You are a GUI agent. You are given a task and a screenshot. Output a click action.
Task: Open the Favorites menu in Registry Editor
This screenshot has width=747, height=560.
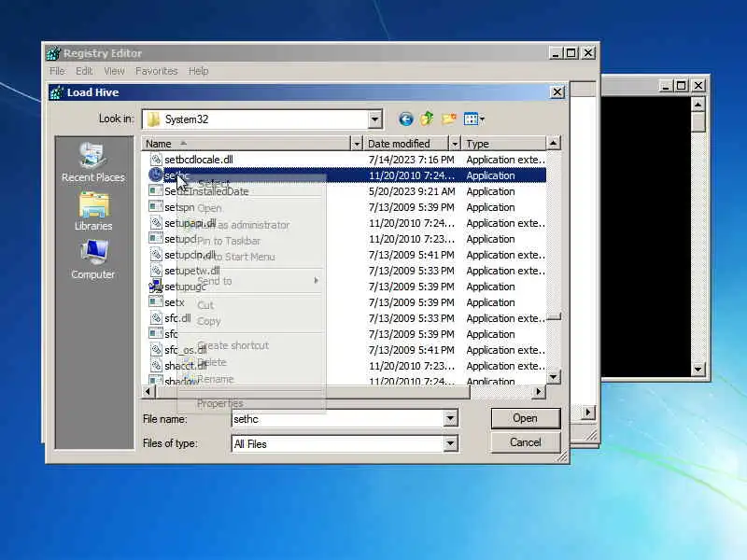[x=156, y=71]
